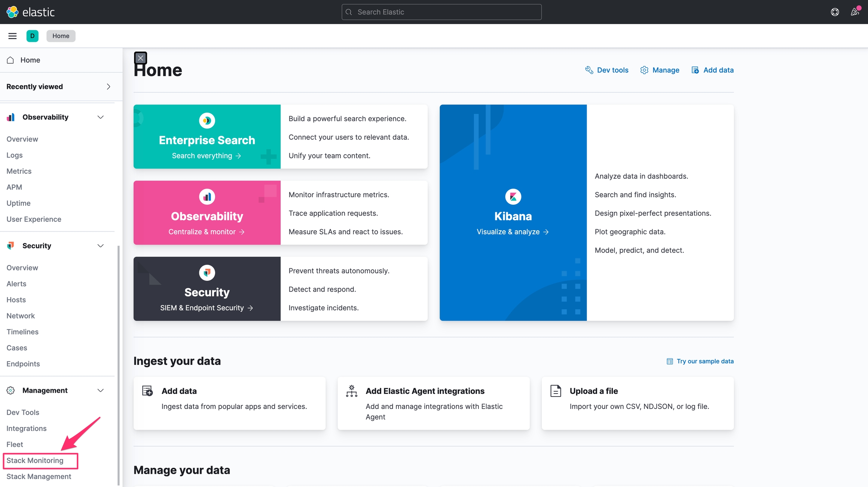Click the Enterprise Search logo icon
The height and width of the screenshot is (487, 868).
tap(207, 121)
